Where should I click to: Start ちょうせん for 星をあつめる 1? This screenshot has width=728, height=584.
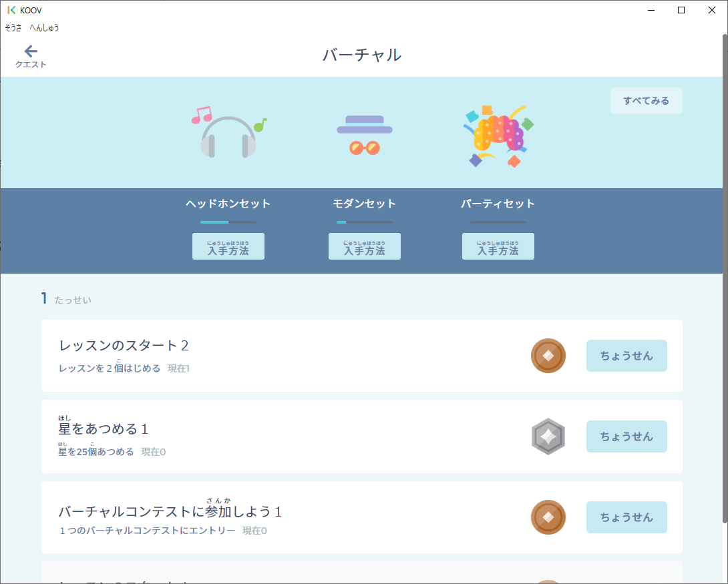tap(626, 436)
